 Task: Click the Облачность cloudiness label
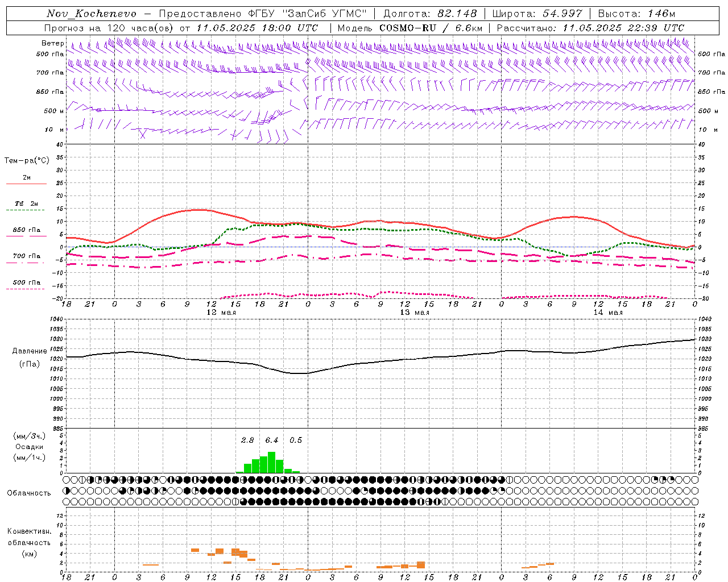tap(29, 493)
